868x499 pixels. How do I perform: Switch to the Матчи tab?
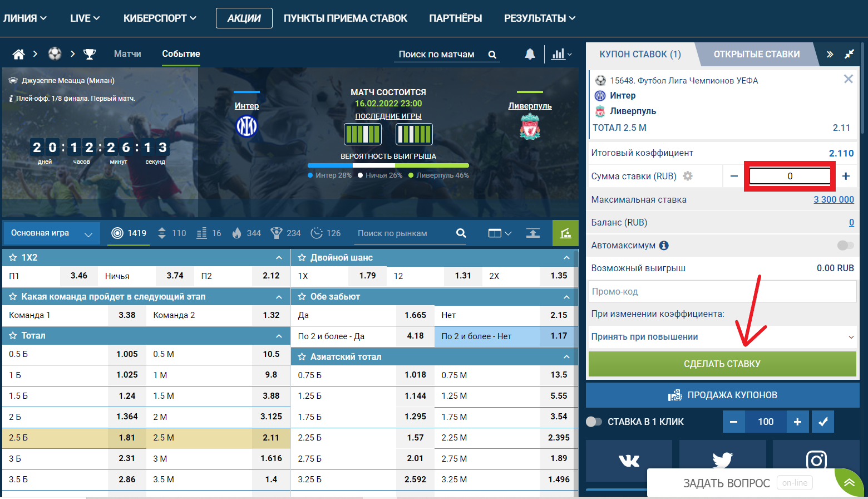click(x=127, y=54)
